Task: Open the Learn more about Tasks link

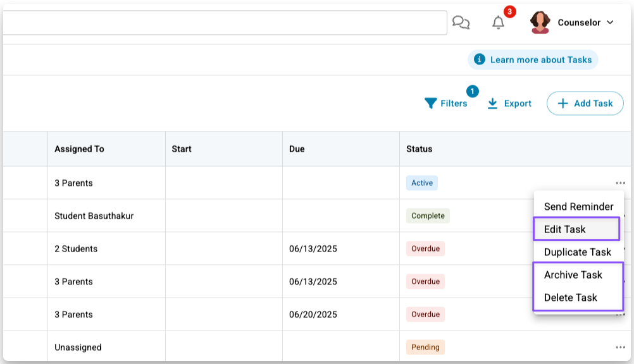Action: click(541, 60)
